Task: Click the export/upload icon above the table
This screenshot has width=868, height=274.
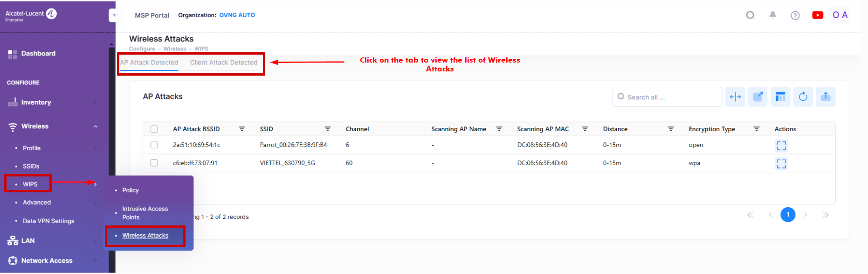Action: [825, 97]
